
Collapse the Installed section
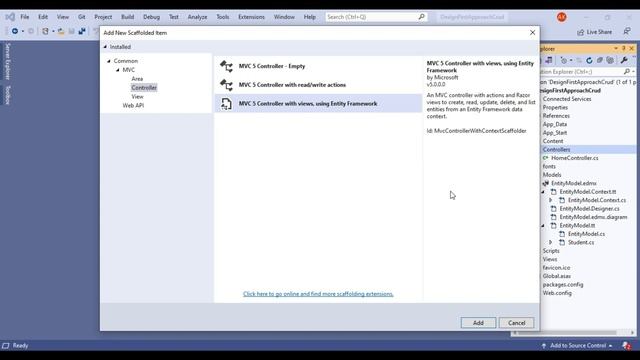105,47
